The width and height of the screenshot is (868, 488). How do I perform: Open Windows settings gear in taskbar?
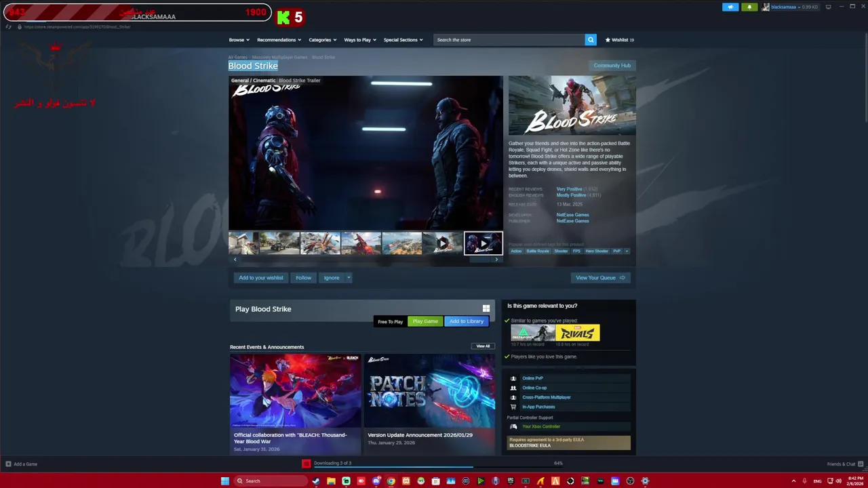pyautogui.click(x=645, y=481)
